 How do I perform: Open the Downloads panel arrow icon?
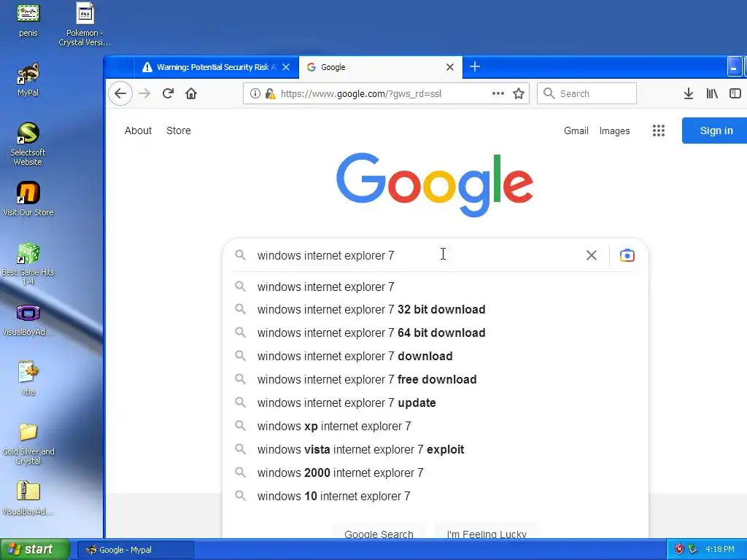point(688,93)
